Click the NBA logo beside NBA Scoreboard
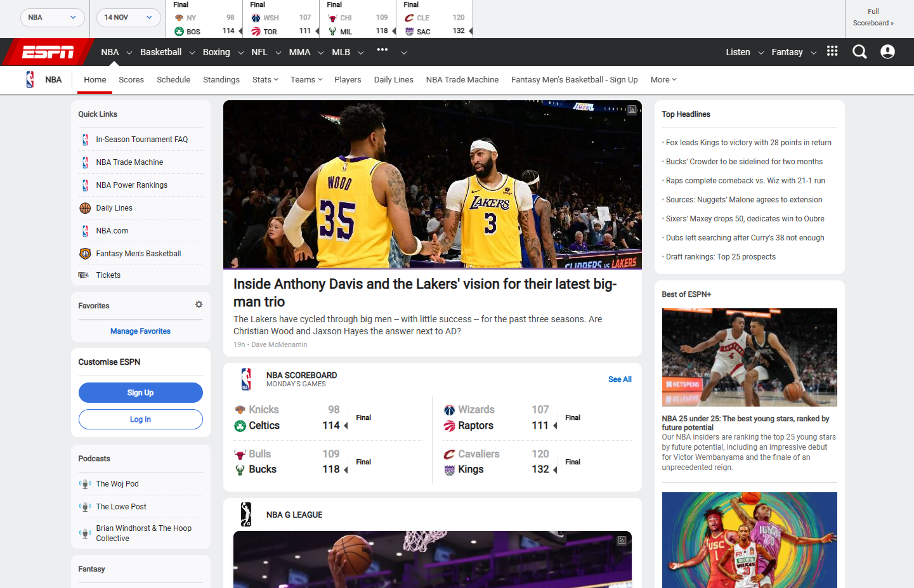 coord(246,379)
